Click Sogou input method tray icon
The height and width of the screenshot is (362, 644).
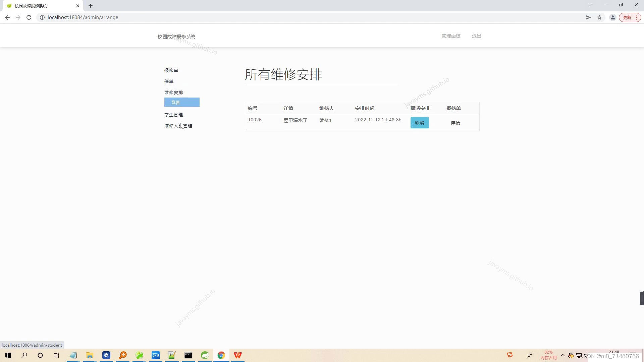(510, 355)
